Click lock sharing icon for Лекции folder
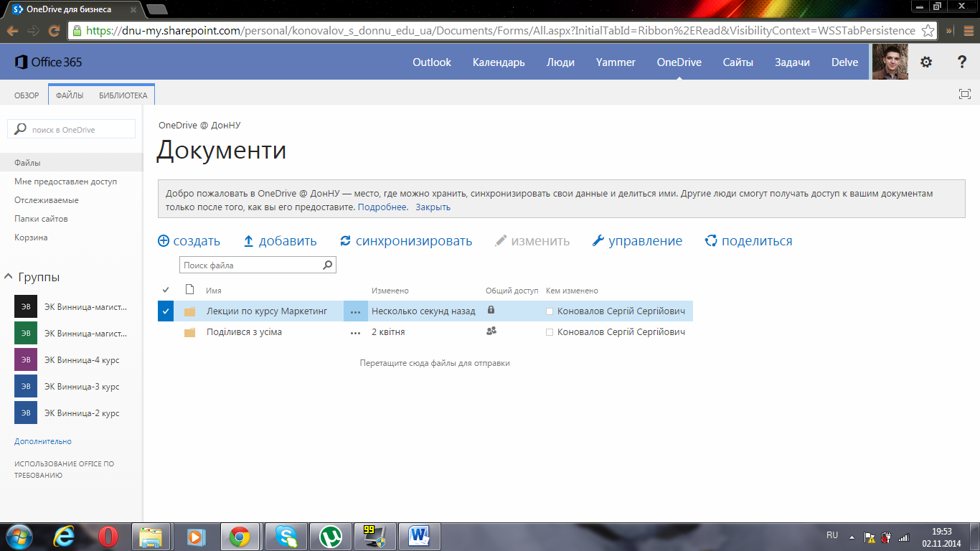This screenshot has height=551, width=980. point(491,310)
